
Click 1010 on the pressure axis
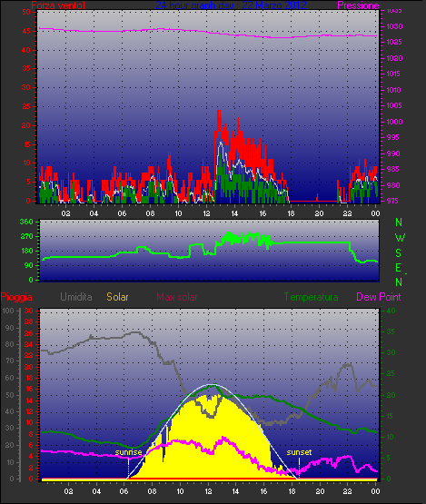393,90
